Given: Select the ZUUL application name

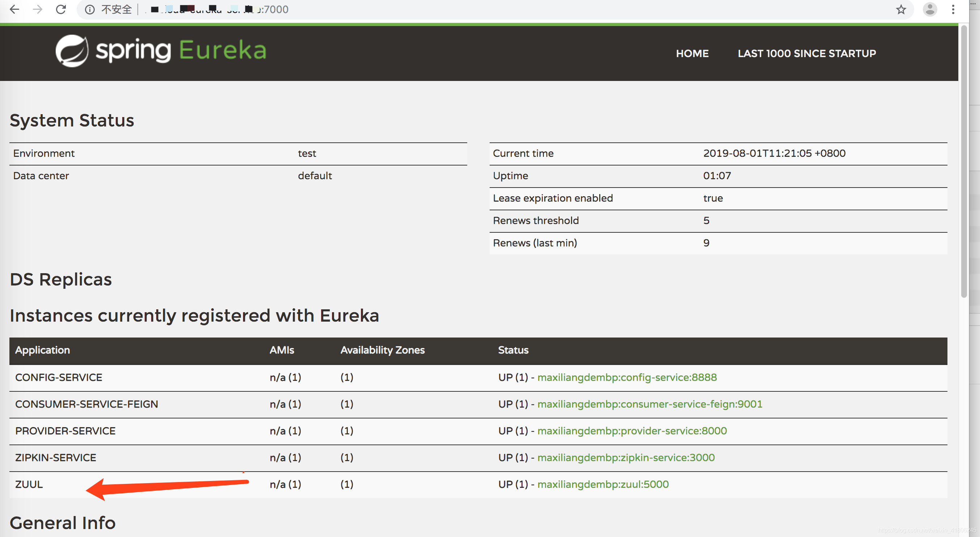Looking at the screenshot, I should (x=29, y=484).
